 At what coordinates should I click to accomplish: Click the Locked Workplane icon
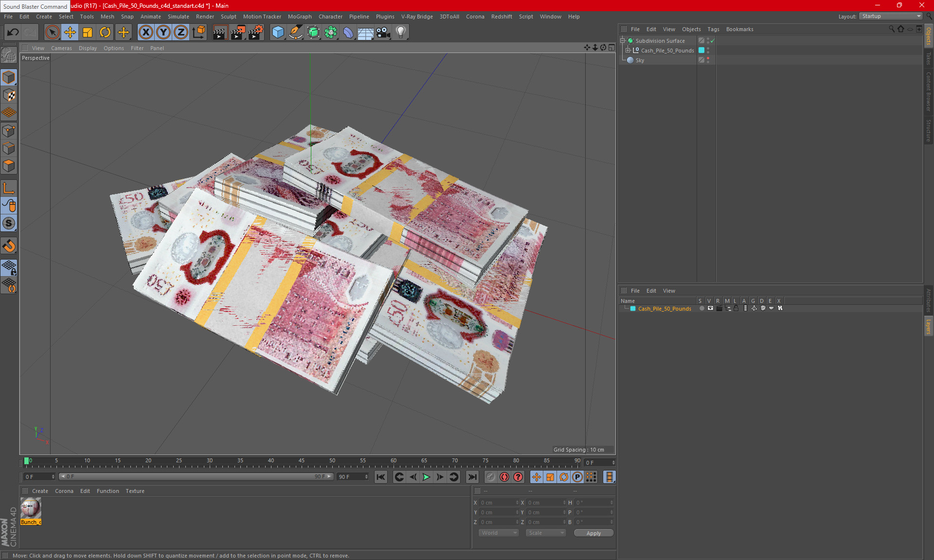pos(9,268)
